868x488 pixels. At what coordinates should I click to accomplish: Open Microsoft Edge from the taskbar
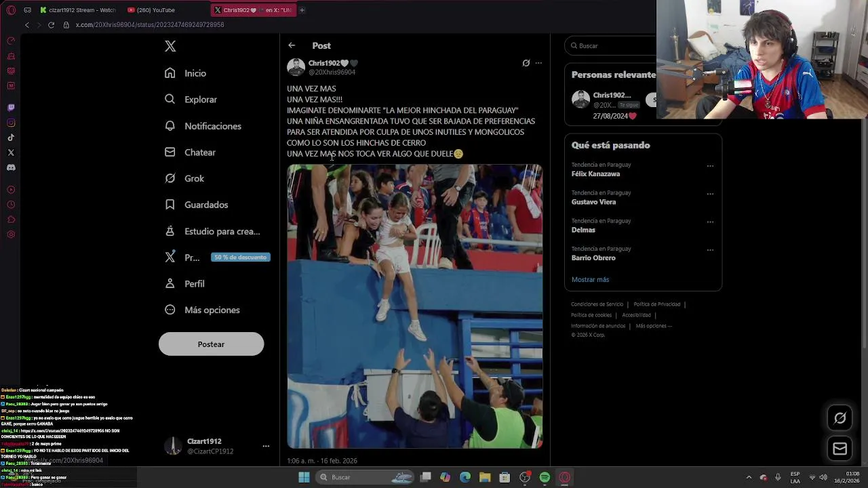pos(465,477)
